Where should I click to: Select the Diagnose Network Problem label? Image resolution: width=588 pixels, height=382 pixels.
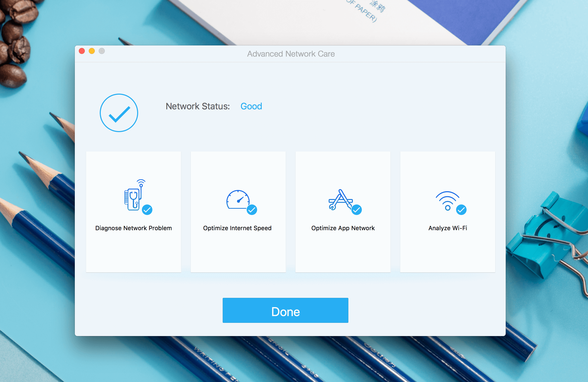pos(133,228)
